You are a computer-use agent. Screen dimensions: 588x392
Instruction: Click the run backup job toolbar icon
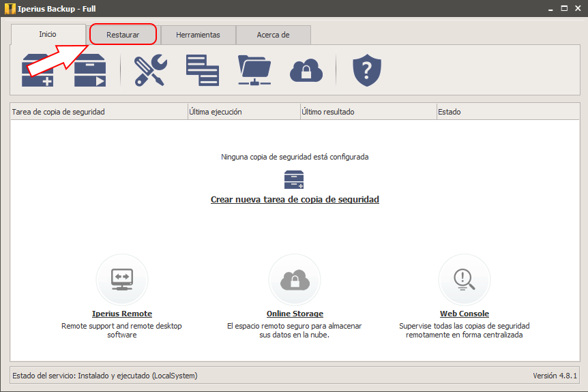90,70
